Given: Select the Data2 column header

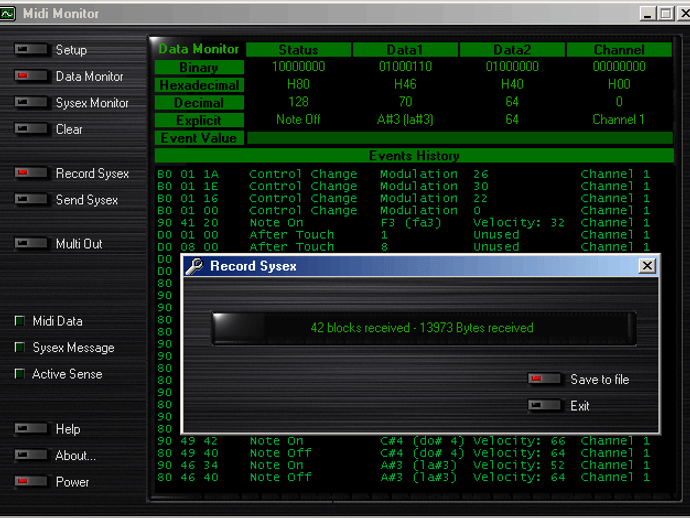Looking at the screenshot, I should click(512, 50).
